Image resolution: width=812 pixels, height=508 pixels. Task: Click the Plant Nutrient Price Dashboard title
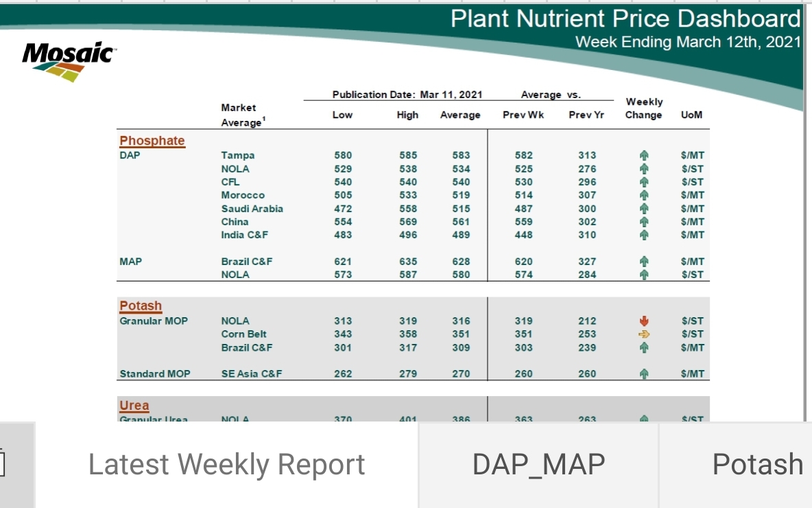625,19
